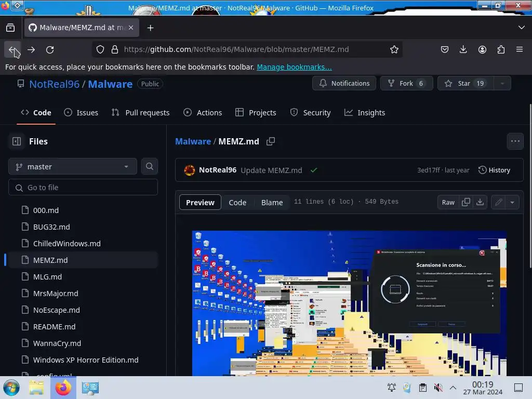Image resolution: width=532 pixels, height=399 pixels.
Task: Open master branch selector dropdown
Action: pyautogui.click(x=73, y=167)
